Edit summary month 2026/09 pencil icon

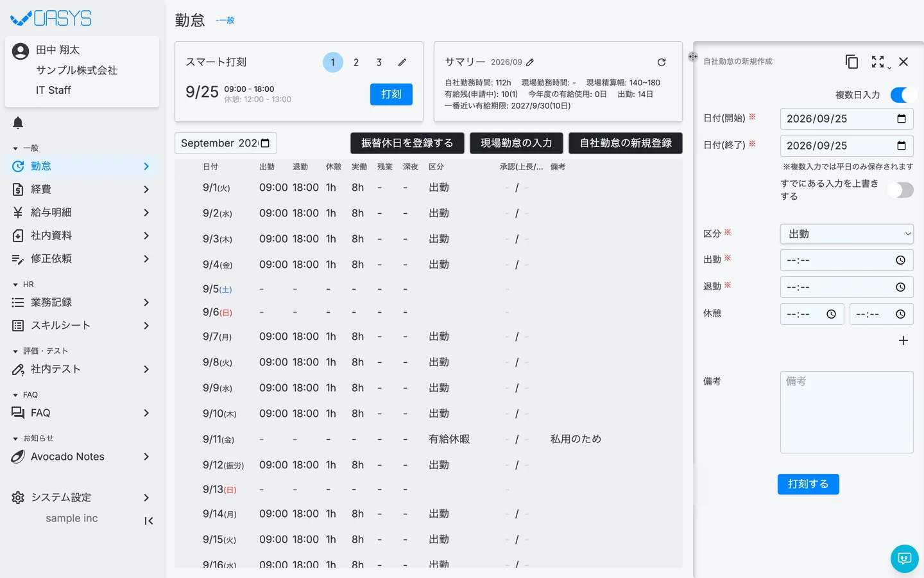tap(530, 62)
